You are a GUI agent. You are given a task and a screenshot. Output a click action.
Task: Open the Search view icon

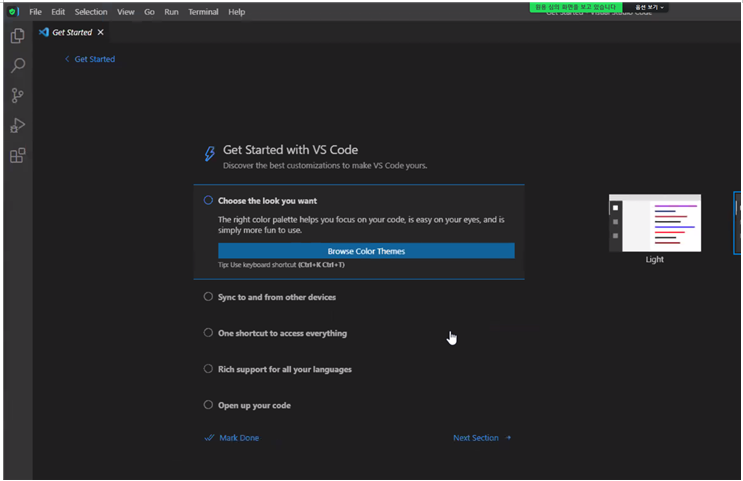(18, 65)
